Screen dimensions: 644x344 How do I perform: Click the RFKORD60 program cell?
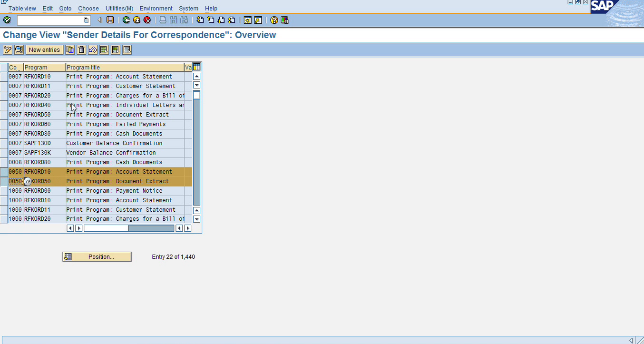click(x=45, y=124)
